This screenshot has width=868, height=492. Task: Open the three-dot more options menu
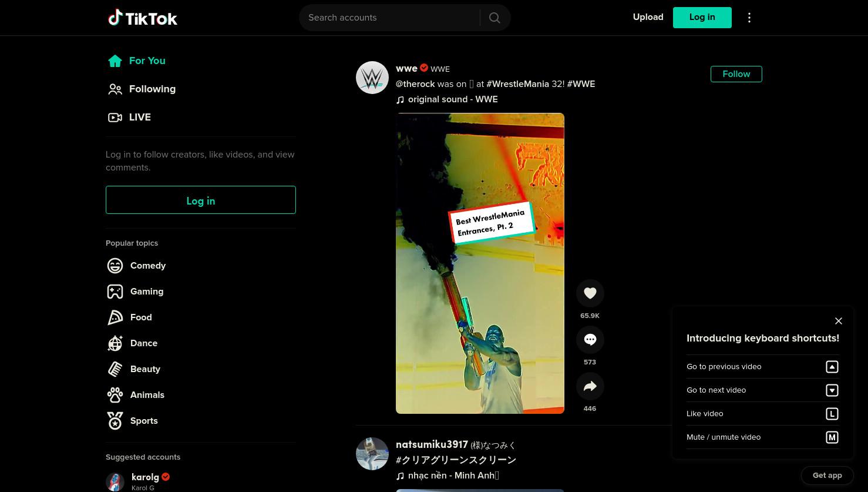749,18
